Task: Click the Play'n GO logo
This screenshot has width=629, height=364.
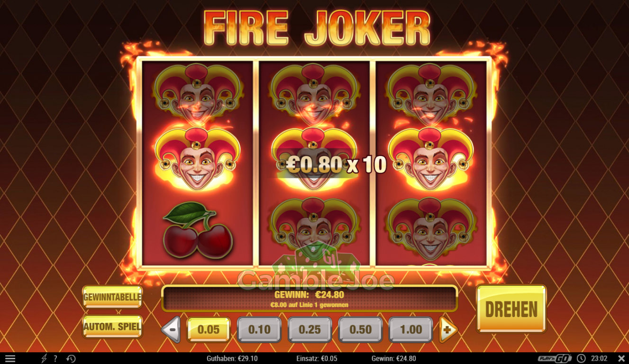Action: [x=555, y=359]
